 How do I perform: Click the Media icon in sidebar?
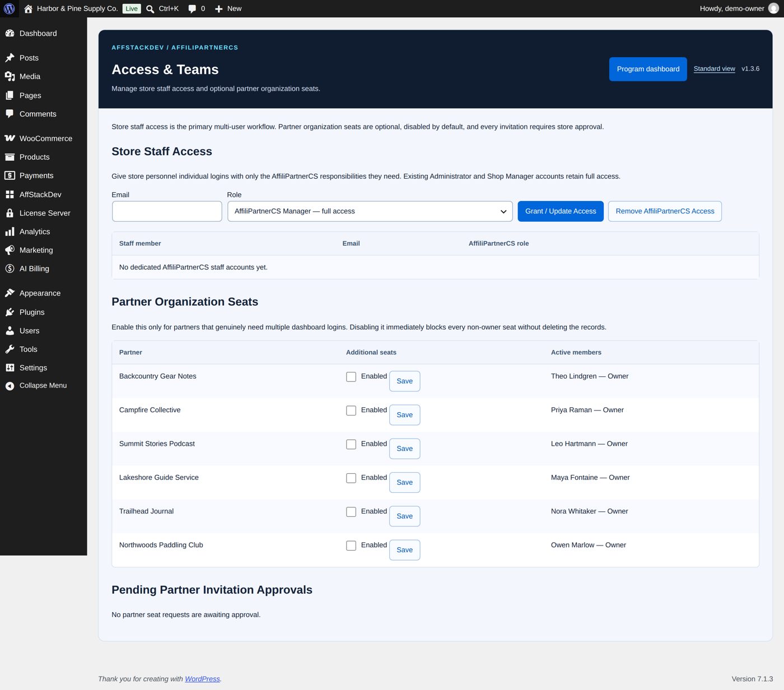(x=10, y=76)
